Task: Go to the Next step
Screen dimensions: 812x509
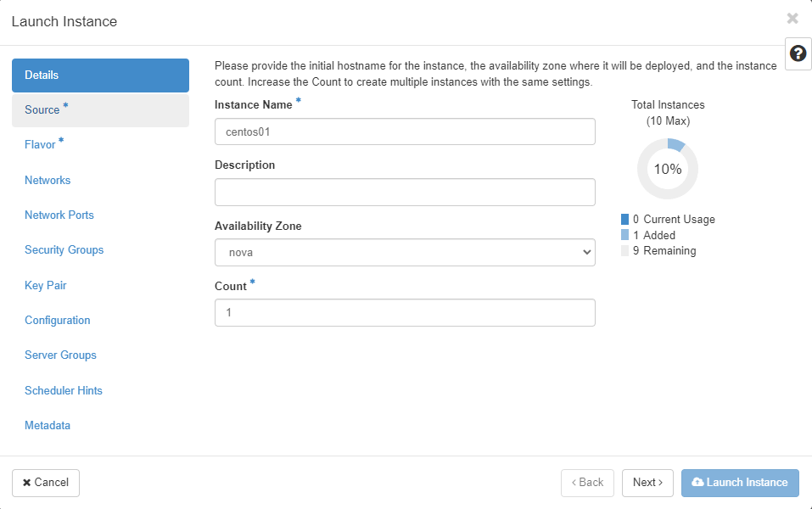Action: [x=647, y=483]
